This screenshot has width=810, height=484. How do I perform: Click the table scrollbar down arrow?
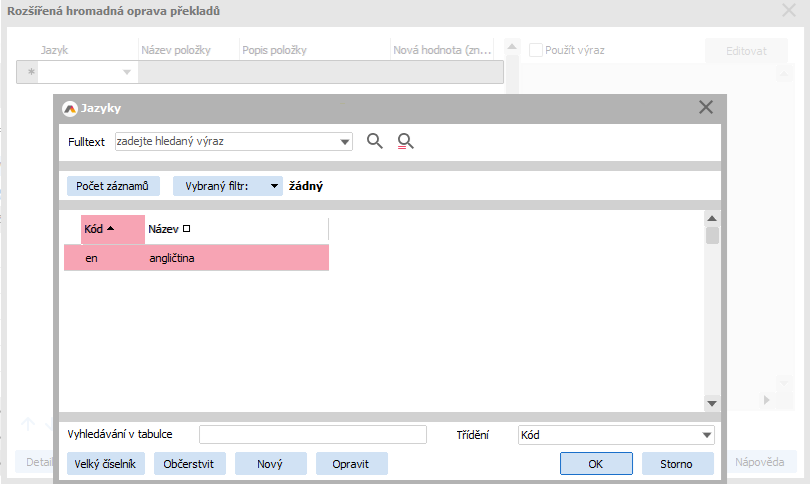[x=712, y=403]
